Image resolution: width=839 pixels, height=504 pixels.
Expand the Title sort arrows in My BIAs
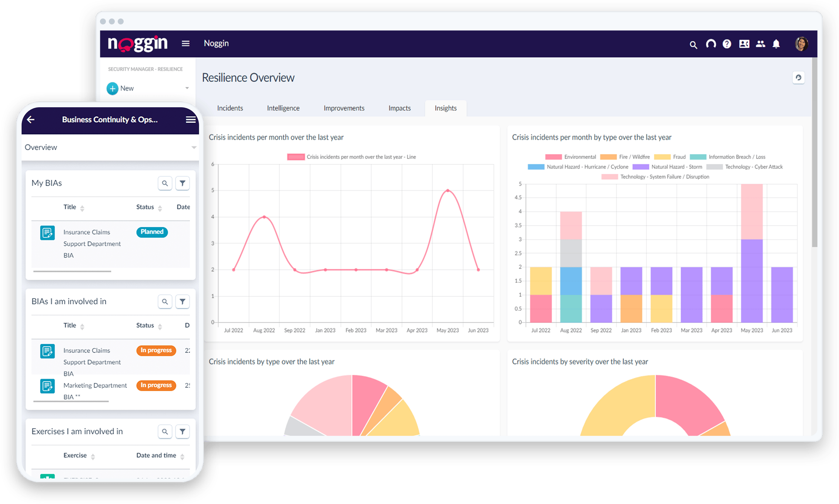coord(82,207)
